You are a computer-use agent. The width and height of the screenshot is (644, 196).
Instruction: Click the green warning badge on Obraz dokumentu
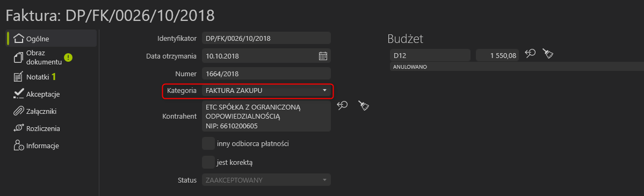pyautogui.click(x=68, y=57)
